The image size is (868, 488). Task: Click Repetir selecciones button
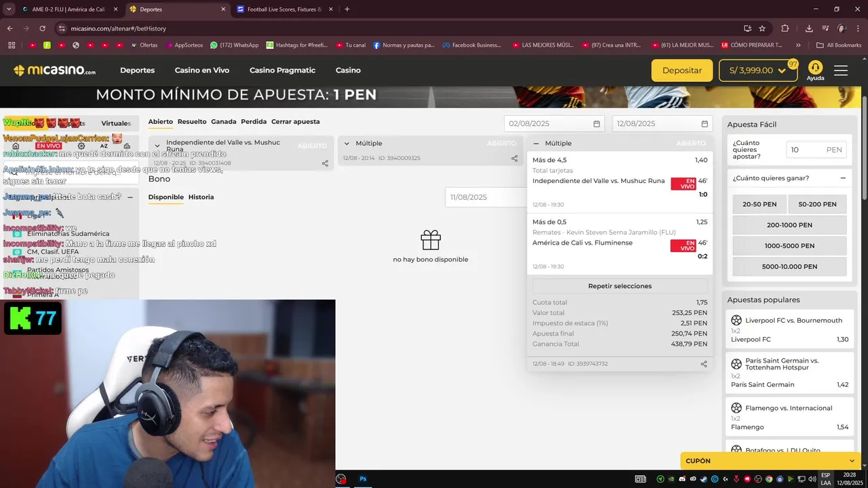[620, 286]
